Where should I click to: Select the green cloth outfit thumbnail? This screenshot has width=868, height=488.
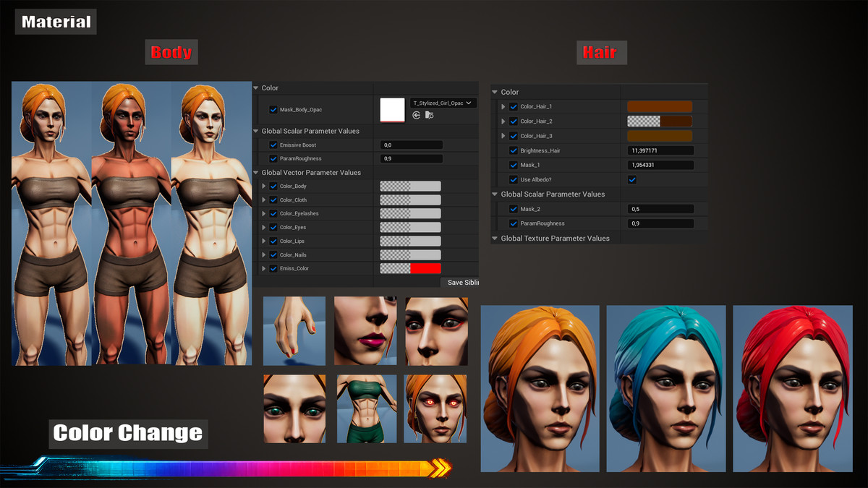[x=367, y=408]
